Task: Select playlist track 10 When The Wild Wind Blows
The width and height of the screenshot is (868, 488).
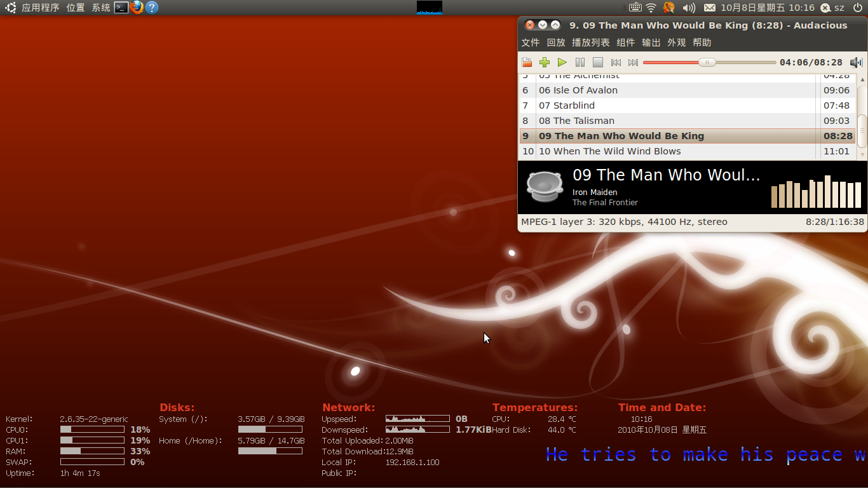Action: pos(688,151)
